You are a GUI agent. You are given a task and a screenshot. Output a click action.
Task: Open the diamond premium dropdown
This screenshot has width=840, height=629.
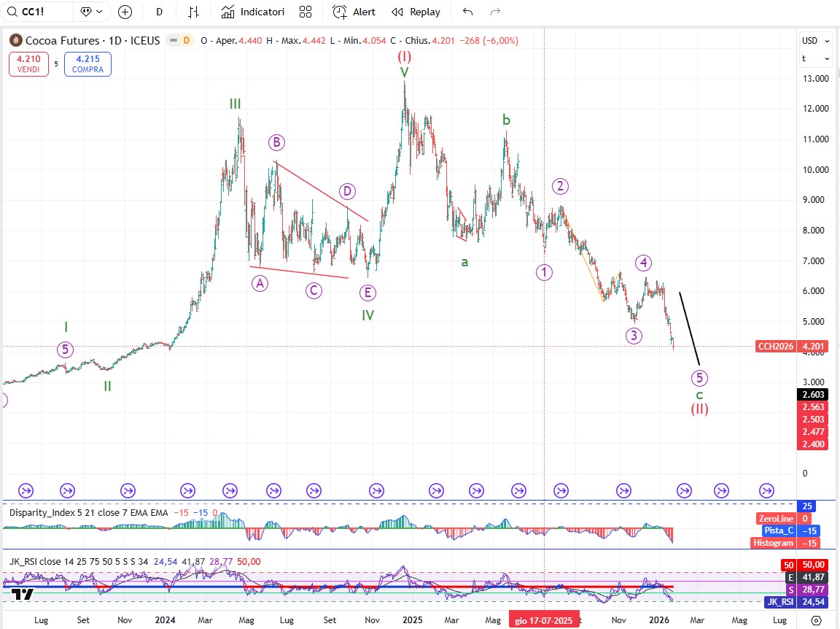tap(91, 12)
